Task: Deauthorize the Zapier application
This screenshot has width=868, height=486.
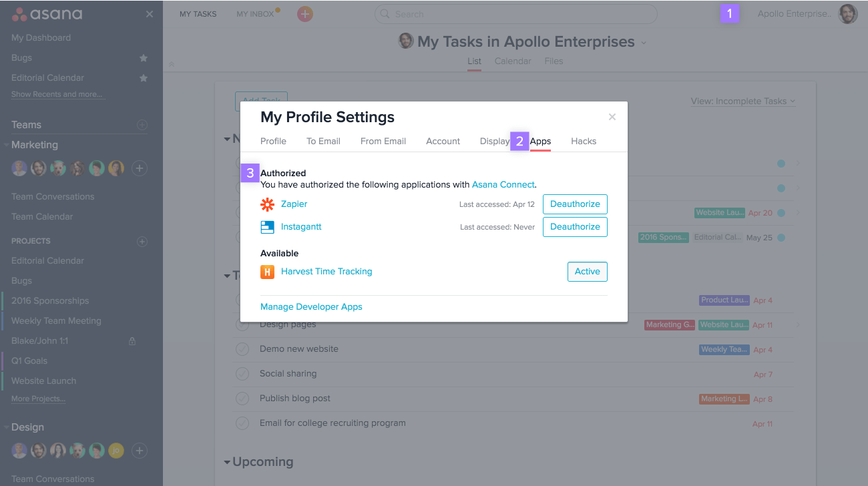Action: pos(575,204)
